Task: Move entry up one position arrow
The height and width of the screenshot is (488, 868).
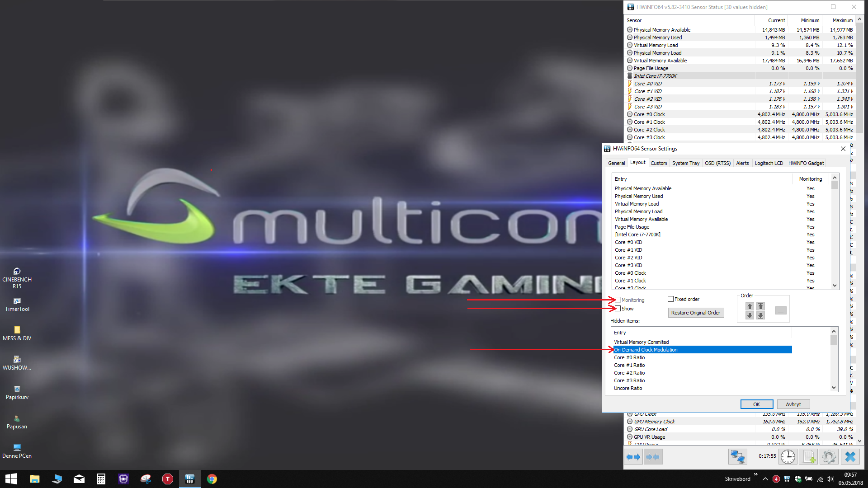Action: (x=750, y=306)
